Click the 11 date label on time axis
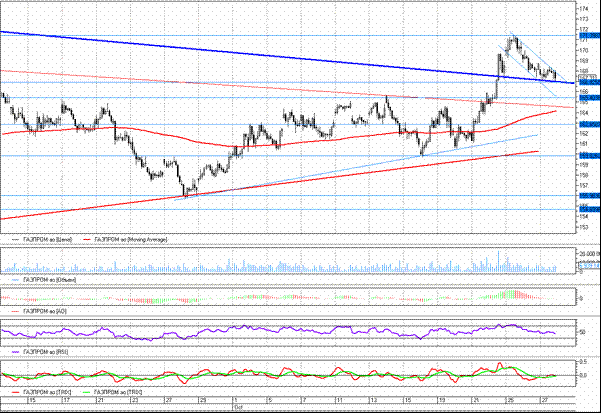 (x=339, y=400)
